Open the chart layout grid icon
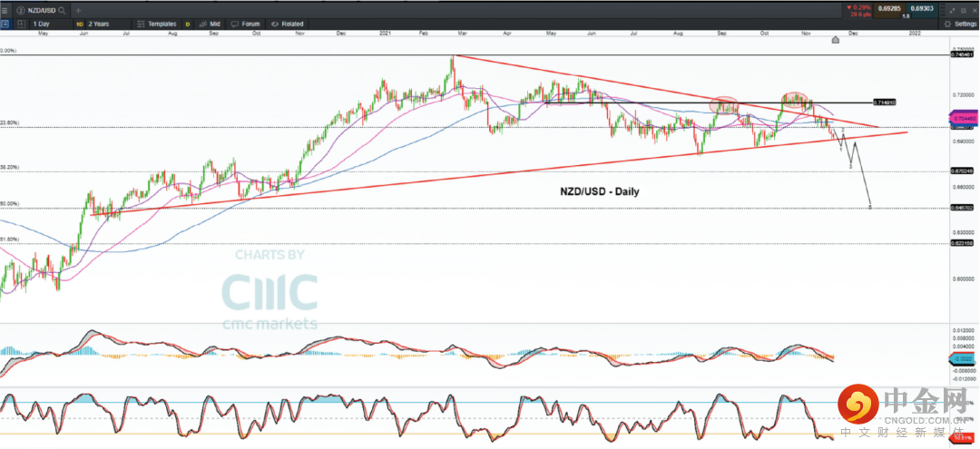 21,24
